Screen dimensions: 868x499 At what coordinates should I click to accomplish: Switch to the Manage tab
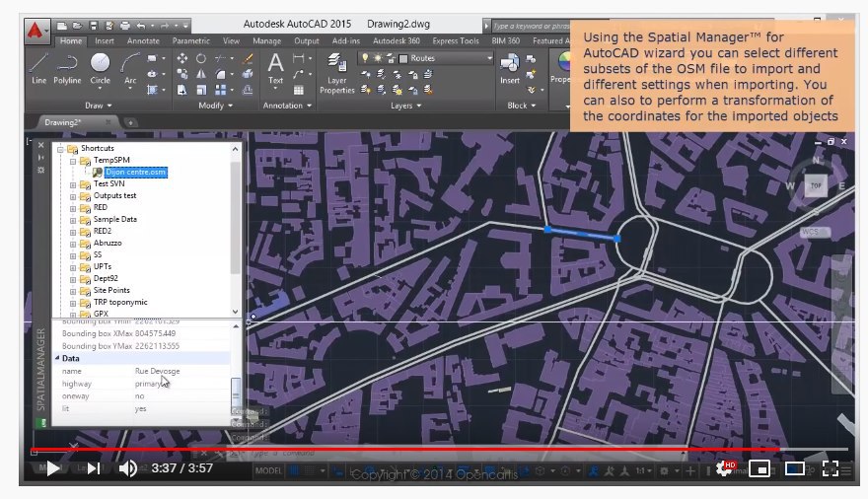coord(267,41)
